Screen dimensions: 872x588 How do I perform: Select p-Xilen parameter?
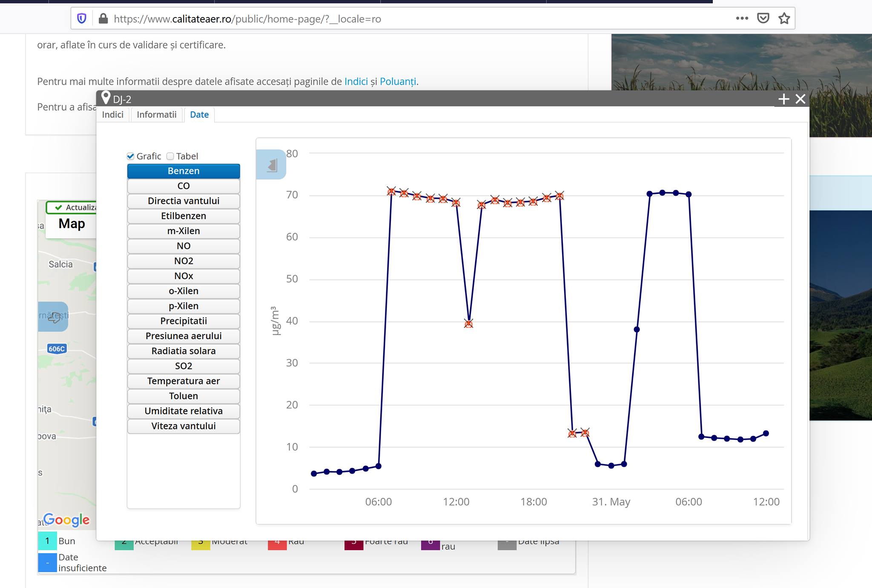[x=184, y=306]
